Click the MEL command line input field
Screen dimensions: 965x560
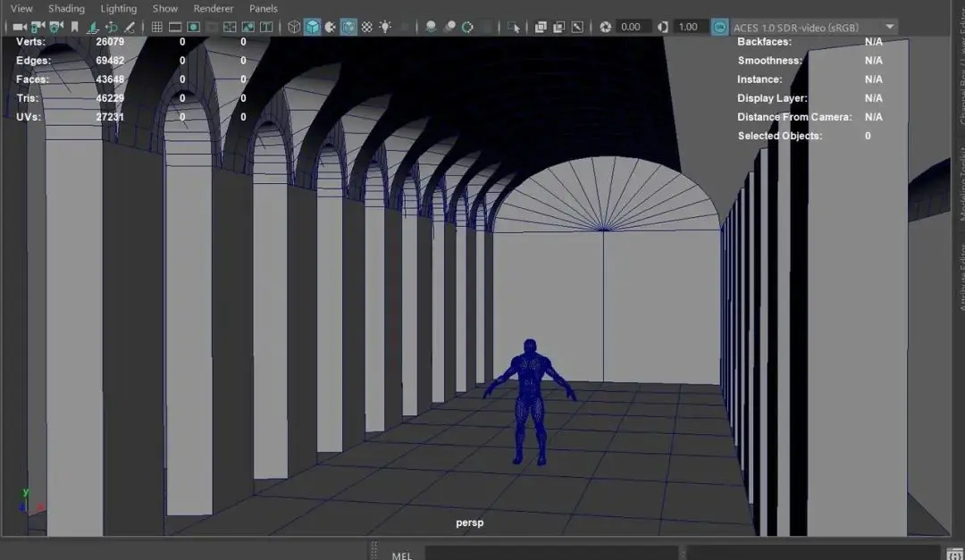(x=550, y=553)
